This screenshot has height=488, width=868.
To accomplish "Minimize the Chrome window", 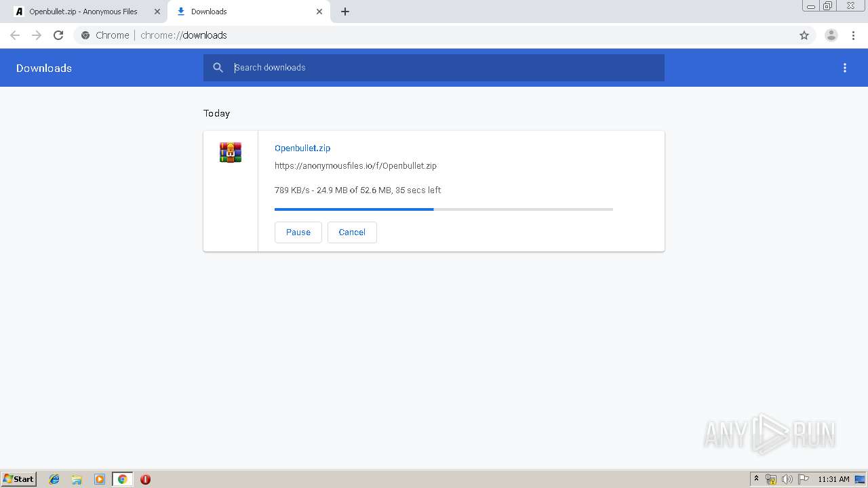I will click(811, 5).
